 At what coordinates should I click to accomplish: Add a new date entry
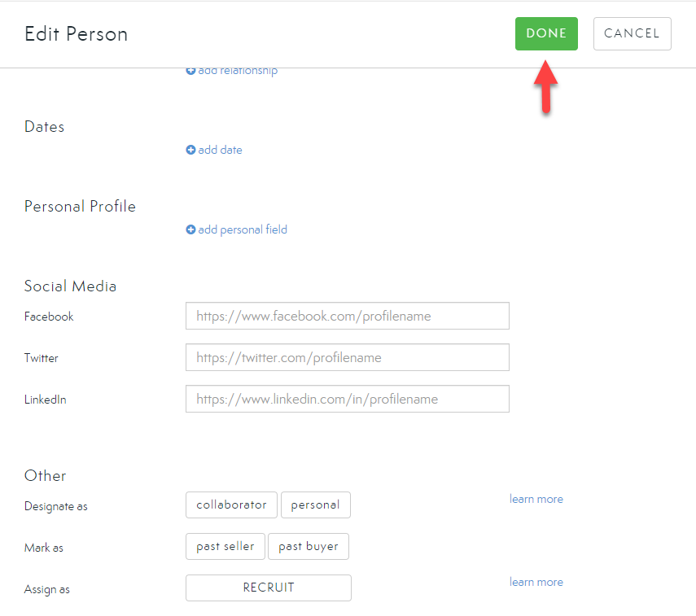pos(220,150)
